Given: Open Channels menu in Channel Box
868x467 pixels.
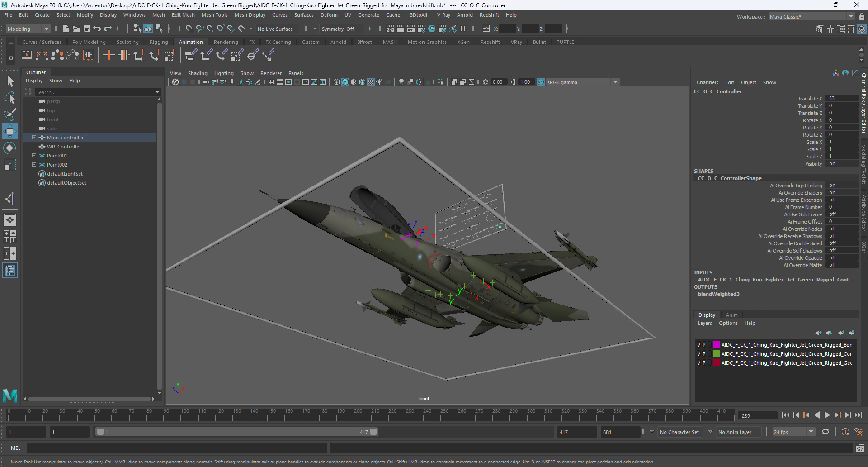Looking at the screenshot, I should click(707, 82).
